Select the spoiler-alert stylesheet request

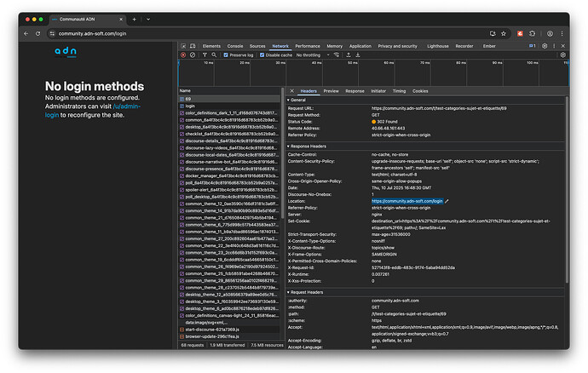click(229, 190)
